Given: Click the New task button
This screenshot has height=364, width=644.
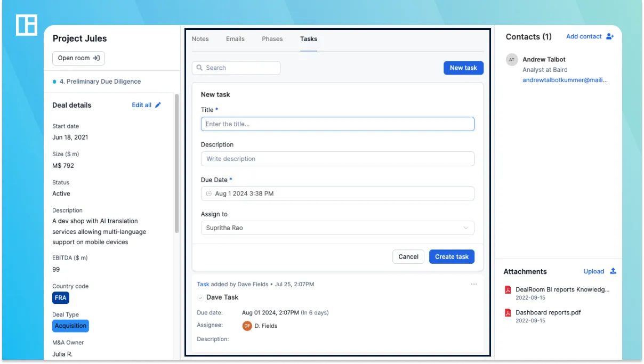Looking at the screenshot, I should click(463, 68).
